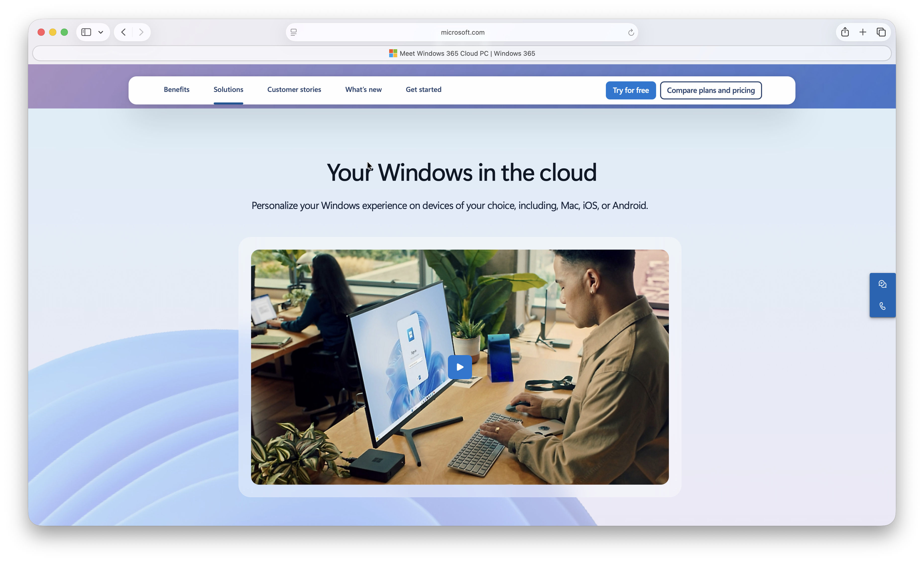Open the Solutions section
Viewport: 924px width, 563px height.
pos(228,90)
